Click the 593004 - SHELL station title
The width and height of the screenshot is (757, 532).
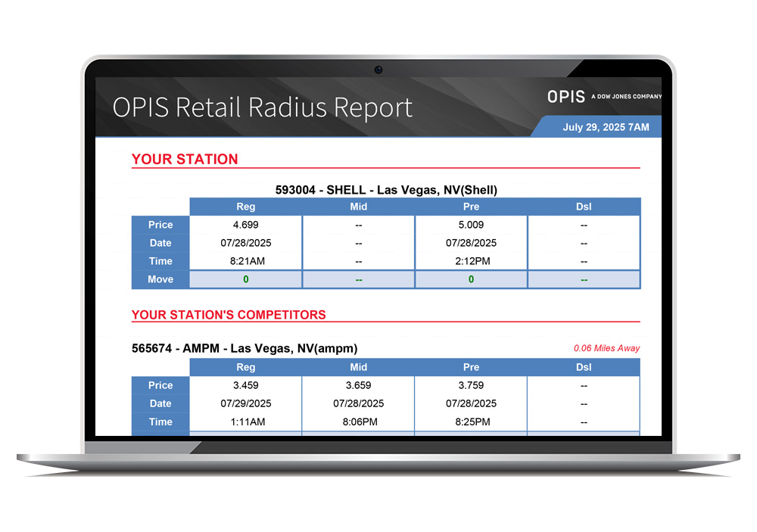(x=385, y=190)
